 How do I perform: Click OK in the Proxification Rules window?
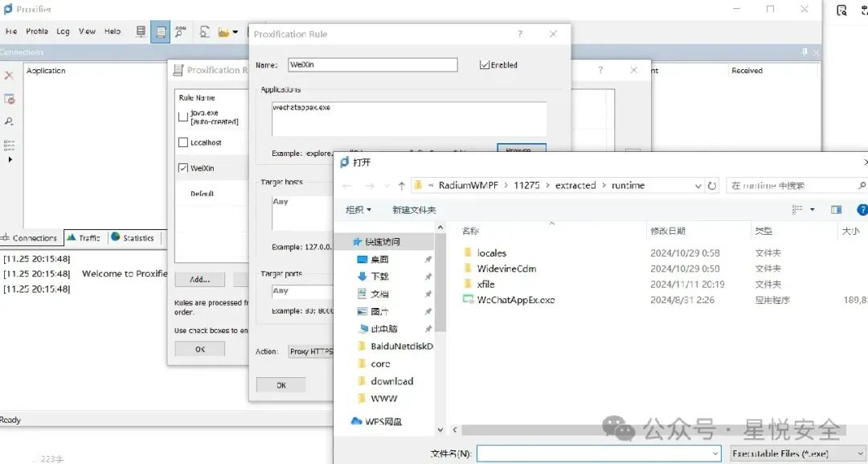(200, 349)
